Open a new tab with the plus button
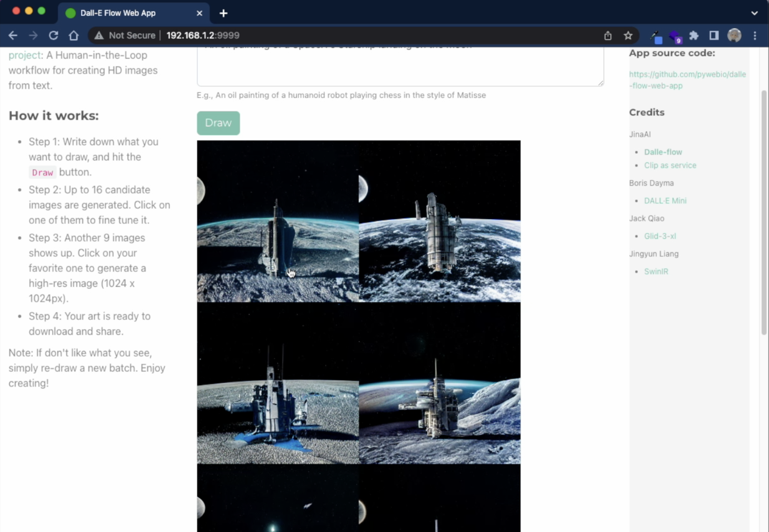The height and width of the screenshot is (532, 769). (x=223, y=13)
